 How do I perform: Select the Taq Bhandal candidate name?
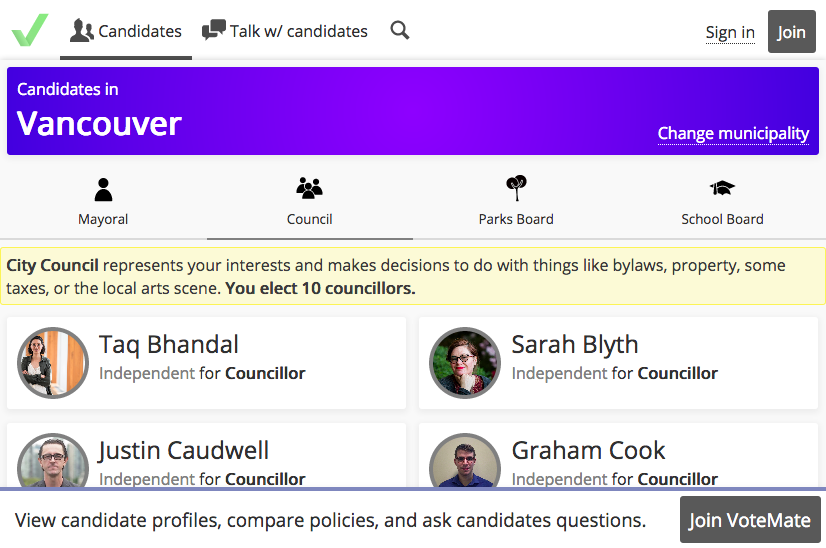pyautogui.click(x=169, y=345)
